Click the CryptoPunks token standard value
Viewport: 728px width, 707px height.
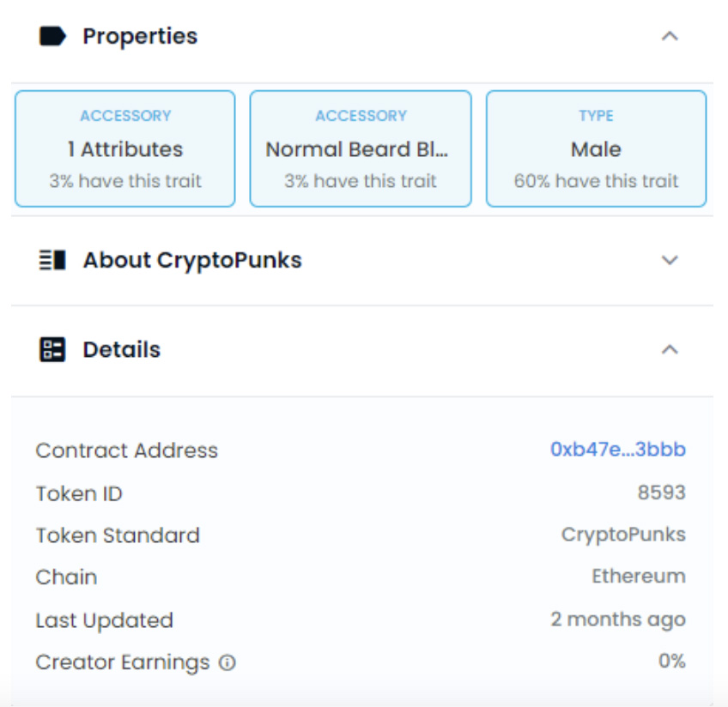(x=623, y=535)
